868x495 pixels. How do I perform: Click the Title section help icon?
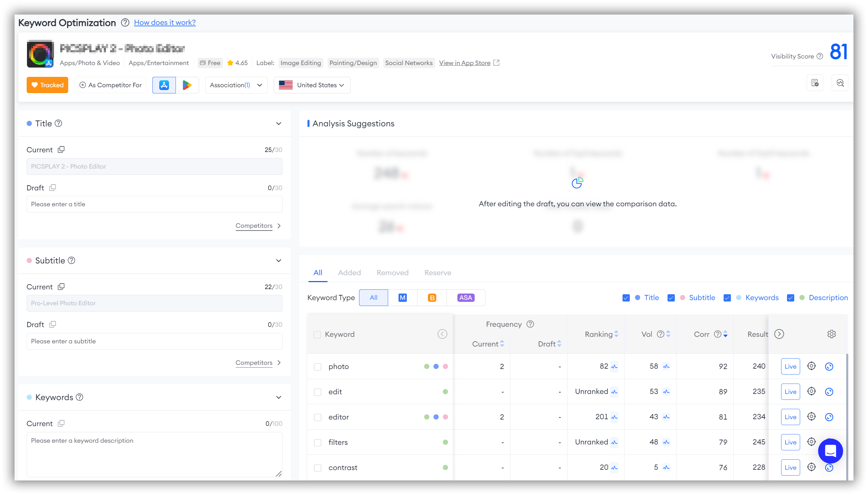[59, 123]
